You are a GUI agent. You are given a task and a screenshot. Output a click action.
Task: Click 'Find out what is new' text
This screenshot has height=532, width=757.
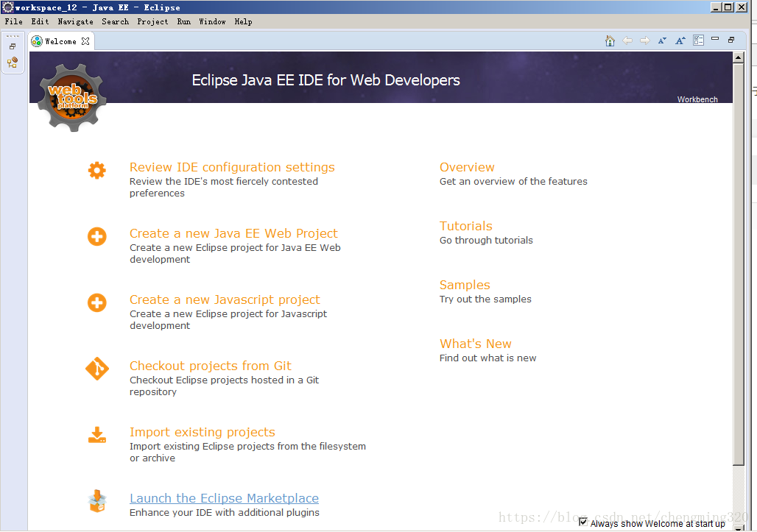(487, 358)
